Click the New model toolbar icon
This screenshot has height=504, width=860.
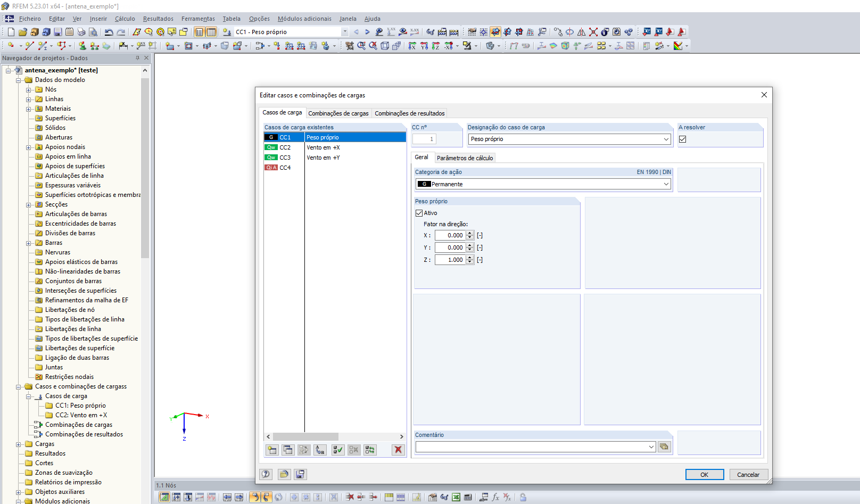11,32
